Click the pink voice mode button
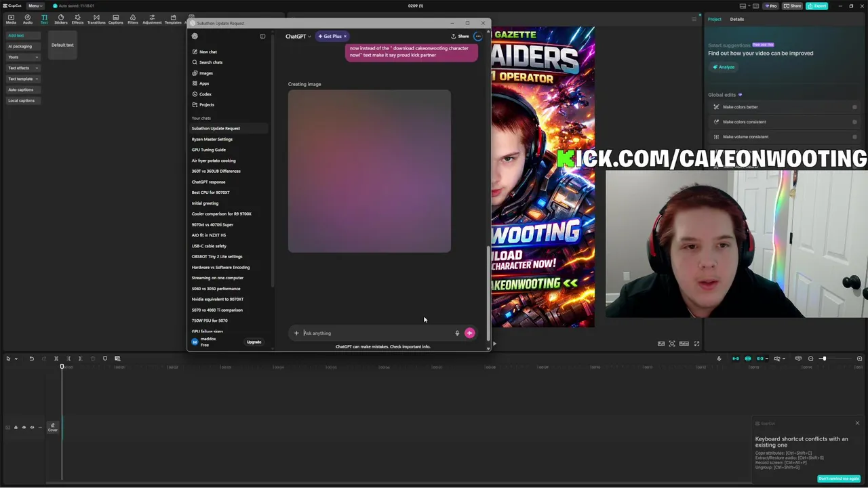 pos(470,333)
